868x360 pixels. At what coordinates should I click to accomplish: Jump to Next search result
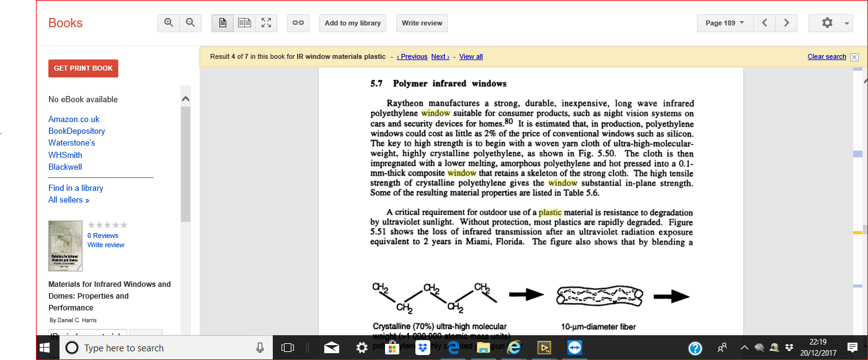pyautogui.click(x=440, y=56)
